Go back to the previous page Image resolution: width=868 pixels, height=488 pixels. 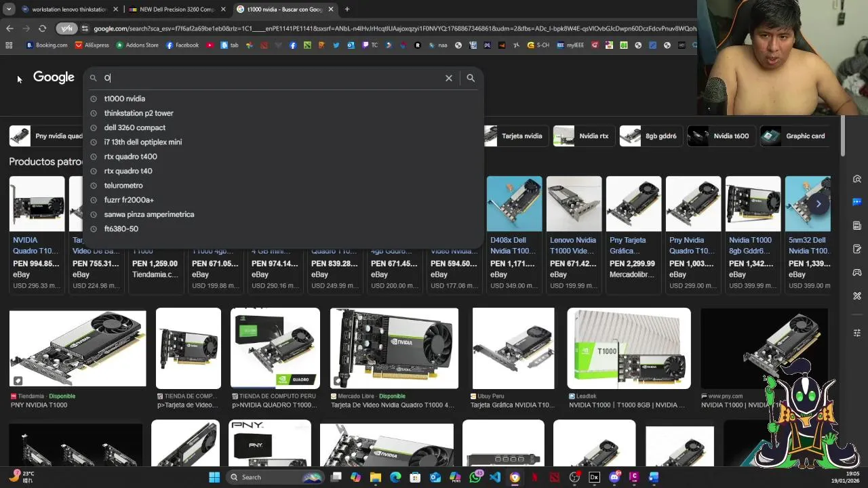coord(9,28)
